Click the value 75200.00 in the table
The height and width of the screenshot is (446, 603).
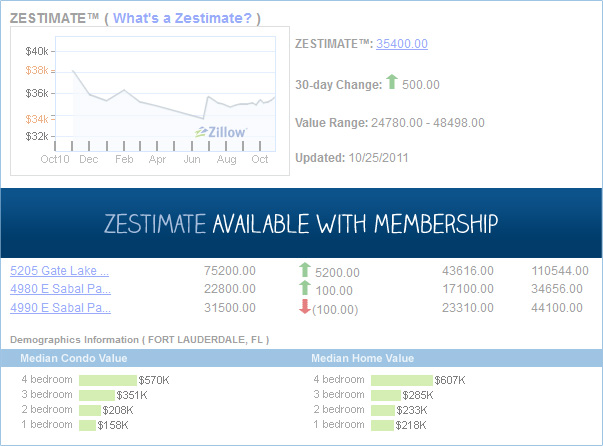pos(230,271)
